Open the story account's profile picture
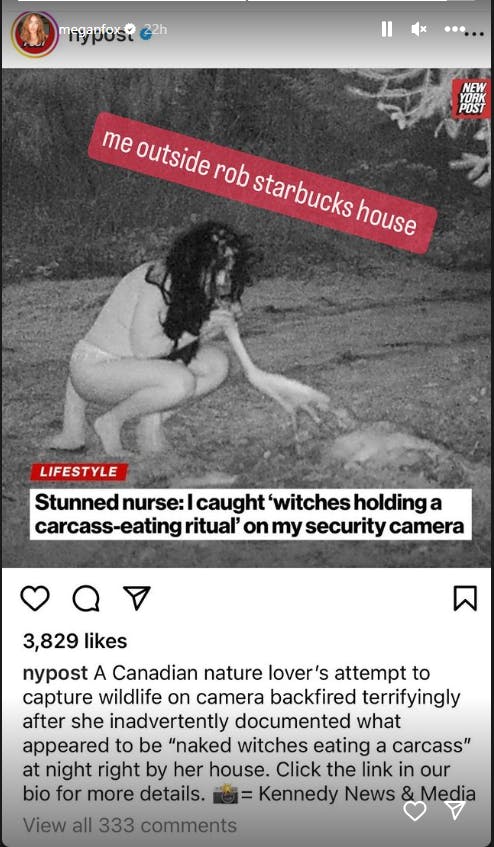The width and height of the screenshot is (494, 847). (35, 33)
